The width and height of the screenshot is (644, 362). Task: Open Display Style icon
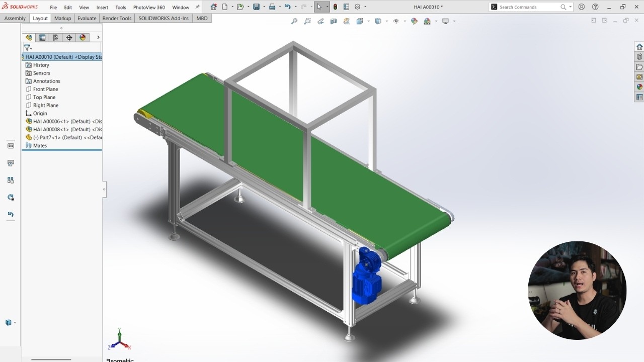pyautogui.click(x=378, y=21)
